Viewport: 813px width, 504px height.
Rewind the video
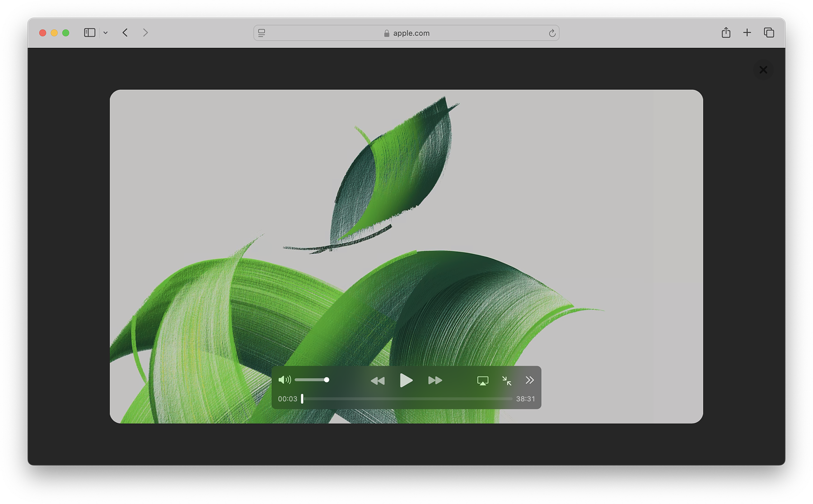(378, 381)
